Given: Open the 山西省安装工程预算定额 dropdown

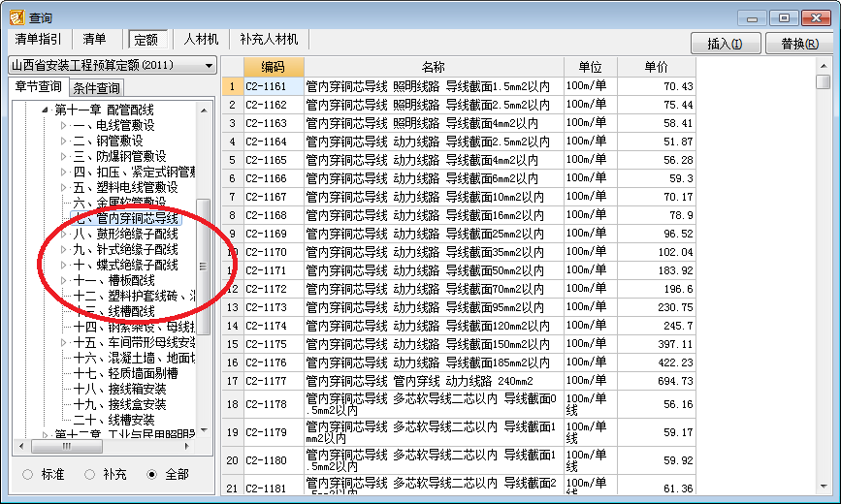Looking at the screenshot, I should [209, 66].
